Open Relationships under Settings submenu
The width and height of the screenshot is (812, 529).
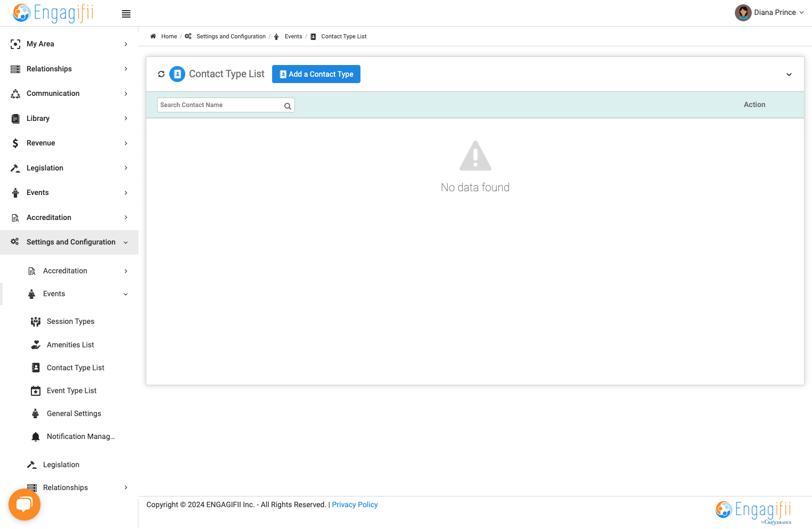[x=65, y=487]
